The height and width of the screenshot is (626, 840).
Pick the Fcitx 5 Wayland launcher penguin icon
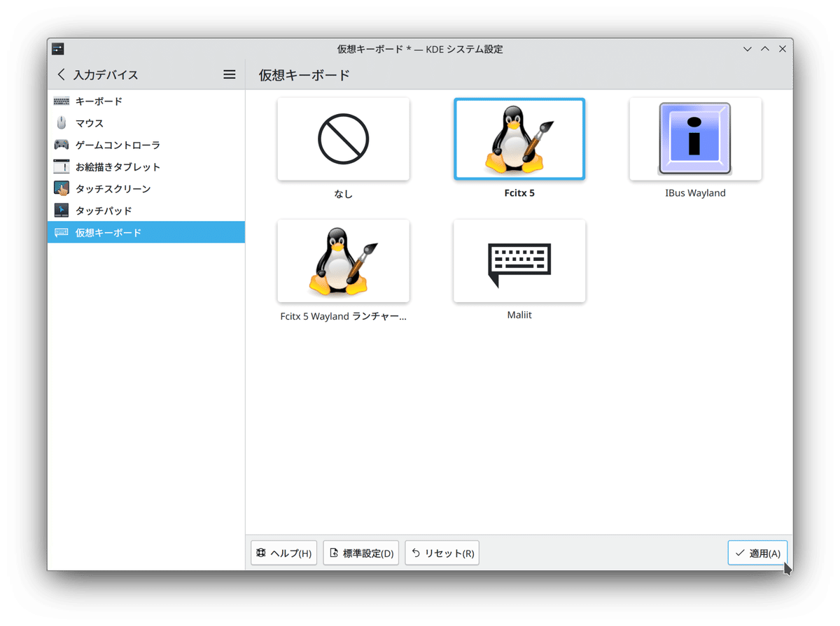pos(343,261)
